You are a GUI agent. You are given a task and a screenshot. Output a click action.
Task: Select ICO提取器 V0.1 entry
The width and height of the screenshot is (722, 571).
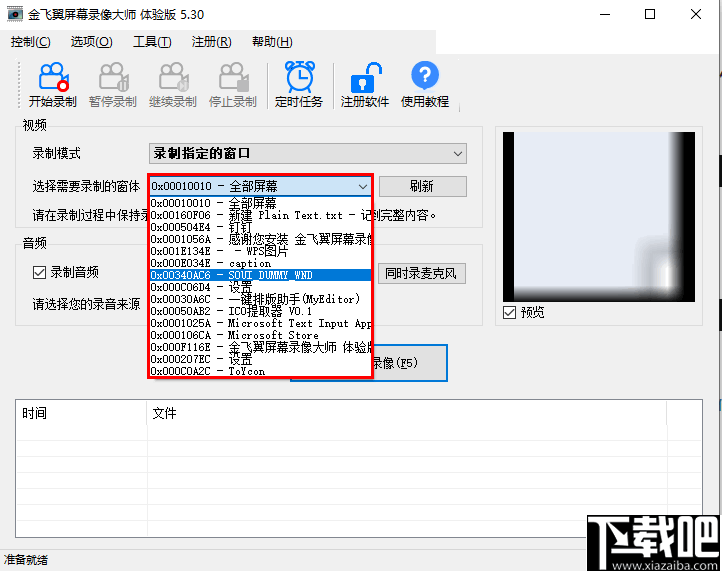tap(261, 311)
